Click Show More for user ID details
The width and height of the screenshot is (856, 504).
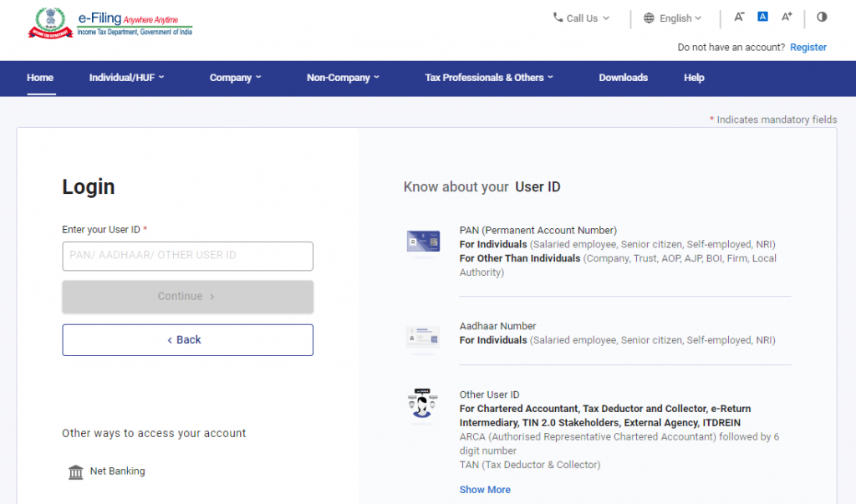pos(485,489)
